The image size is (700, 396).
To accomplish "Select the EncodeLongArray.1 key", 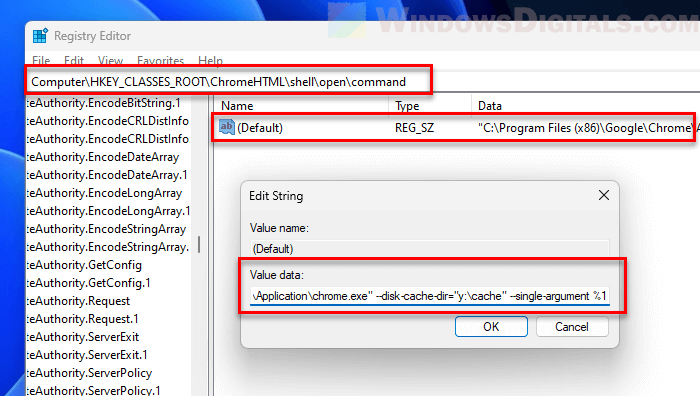I will tap(108, 211).
